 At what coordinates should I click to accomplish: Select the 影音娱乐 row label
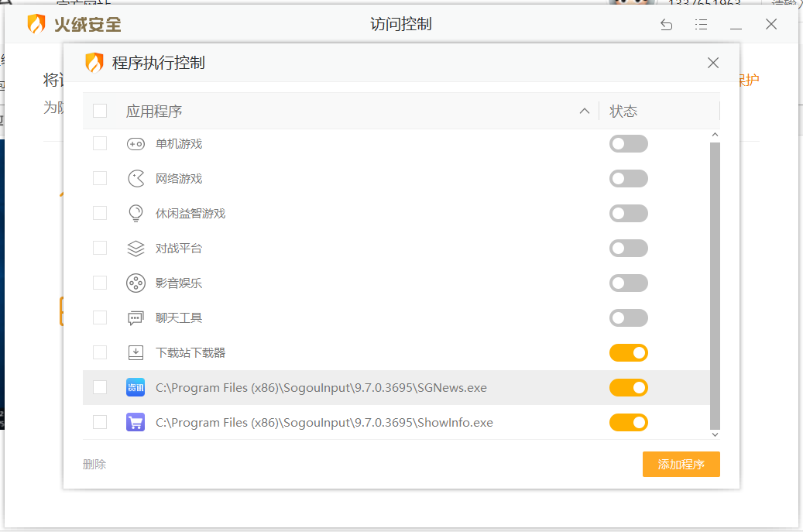179,283
